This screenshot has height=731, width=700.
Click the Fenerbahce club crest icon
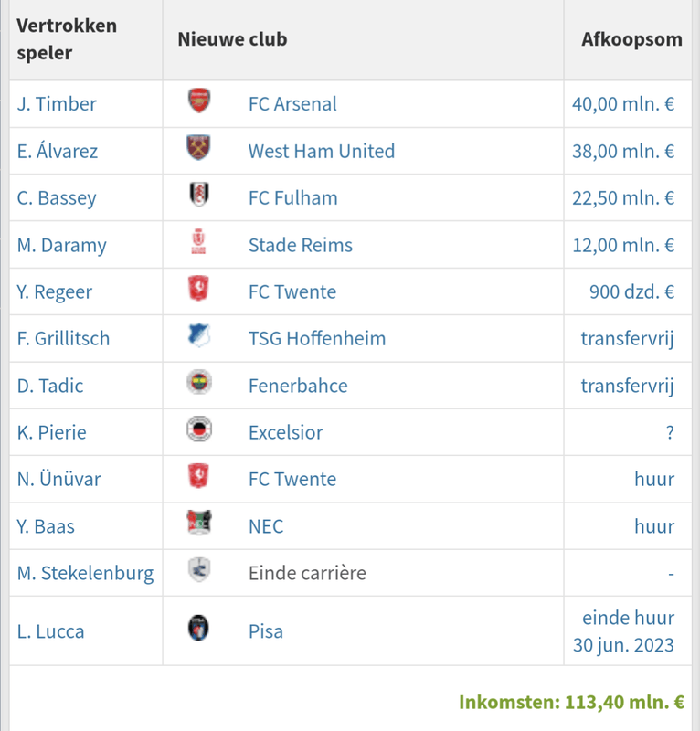198,384
